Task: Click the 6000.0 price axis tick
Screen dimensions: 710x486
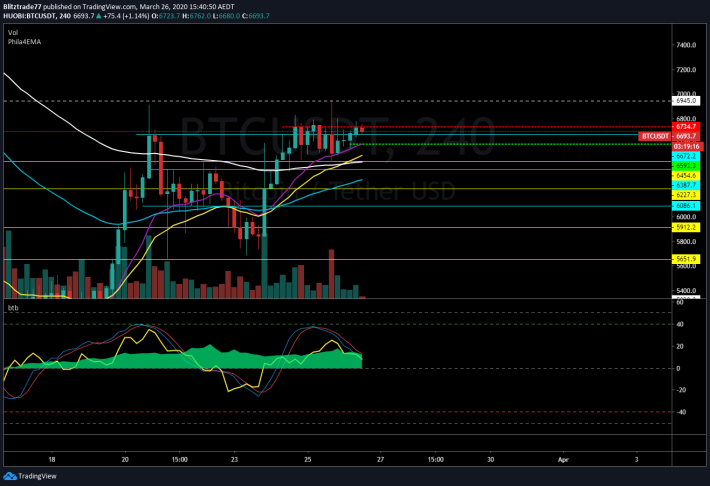Action: pyautogui.click(x=686, y=217)
